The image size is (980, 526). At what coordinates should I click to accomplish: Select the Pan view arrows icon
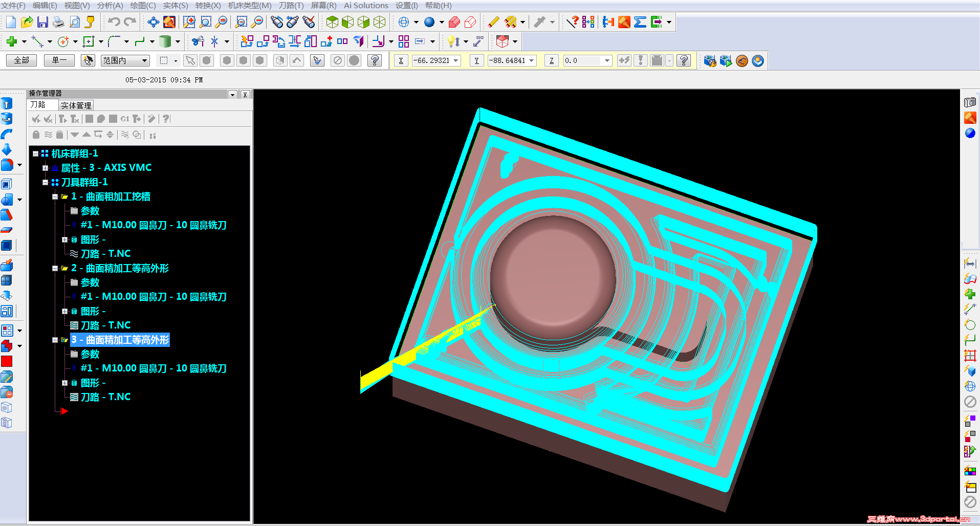(x=153, y=22)
